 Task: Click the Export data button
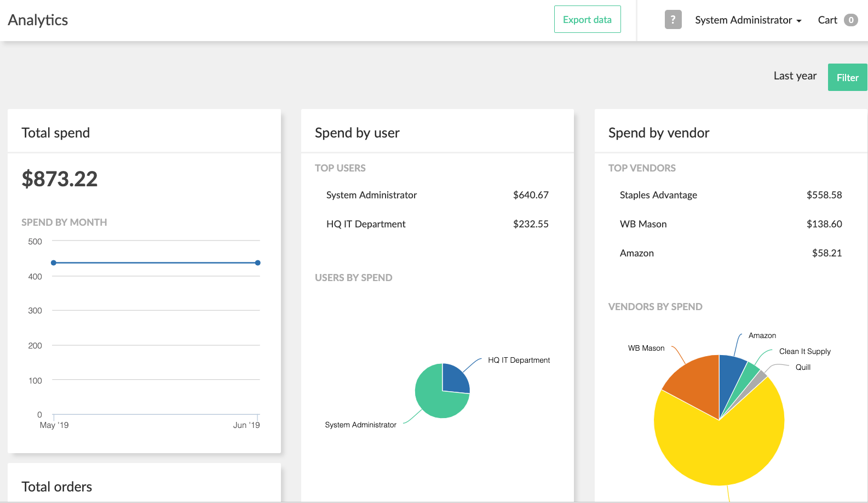pos(587,19)
